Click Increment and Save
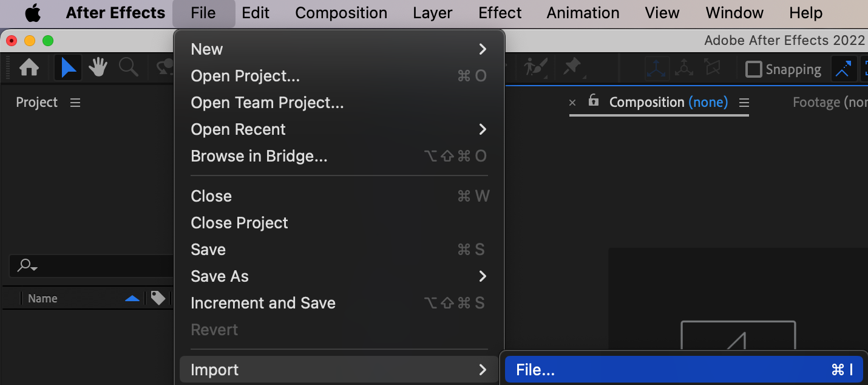The image size is (868, 385). [x=263, y=303]
